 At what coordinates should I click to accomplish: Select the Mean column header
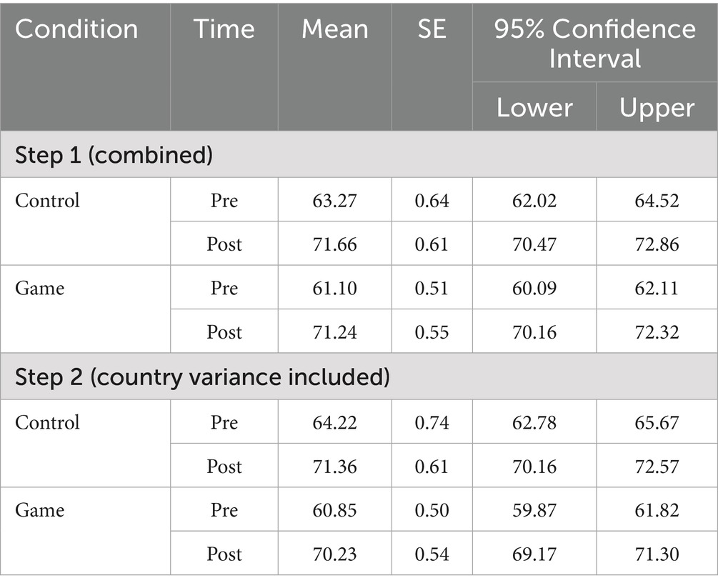point(334,29)
